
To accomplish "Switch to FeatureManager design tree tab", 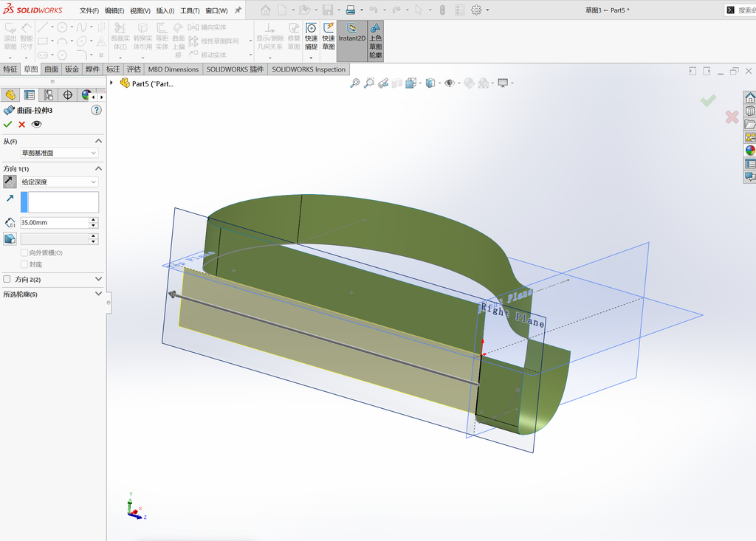I will (10, 95).
